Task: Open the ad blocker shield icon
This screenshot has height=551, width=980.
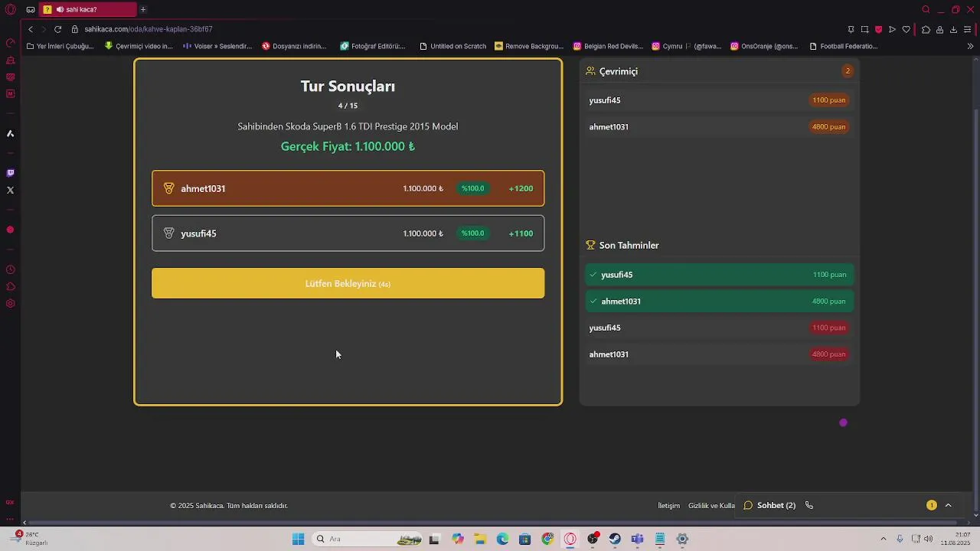Action: [878, 29]
